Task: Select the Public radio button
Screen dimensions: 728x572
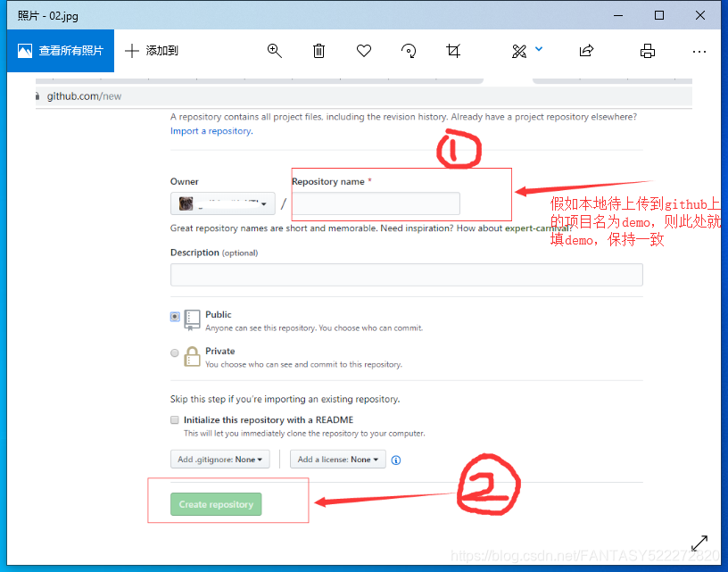Action: click(175, 317)
